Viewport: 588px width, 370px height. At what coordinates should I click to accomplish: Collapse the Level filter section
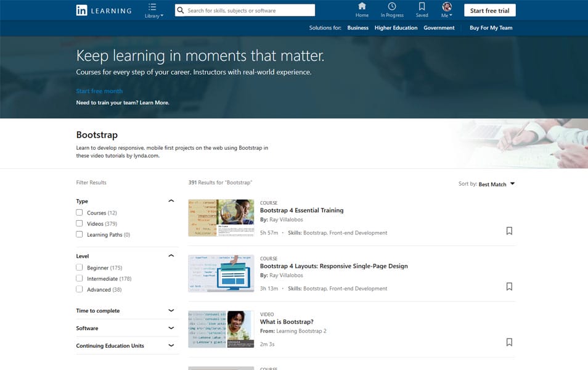coord(171,255)
